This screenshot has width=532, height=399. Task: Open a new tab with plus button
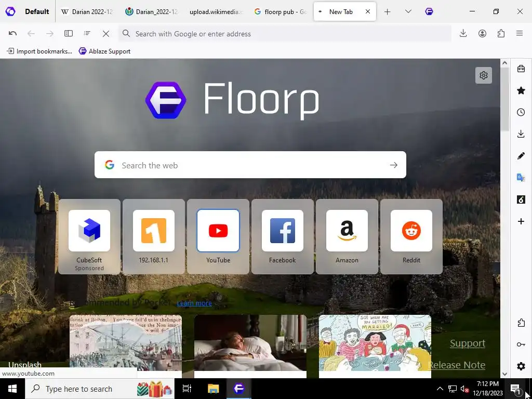click(387, 11)
